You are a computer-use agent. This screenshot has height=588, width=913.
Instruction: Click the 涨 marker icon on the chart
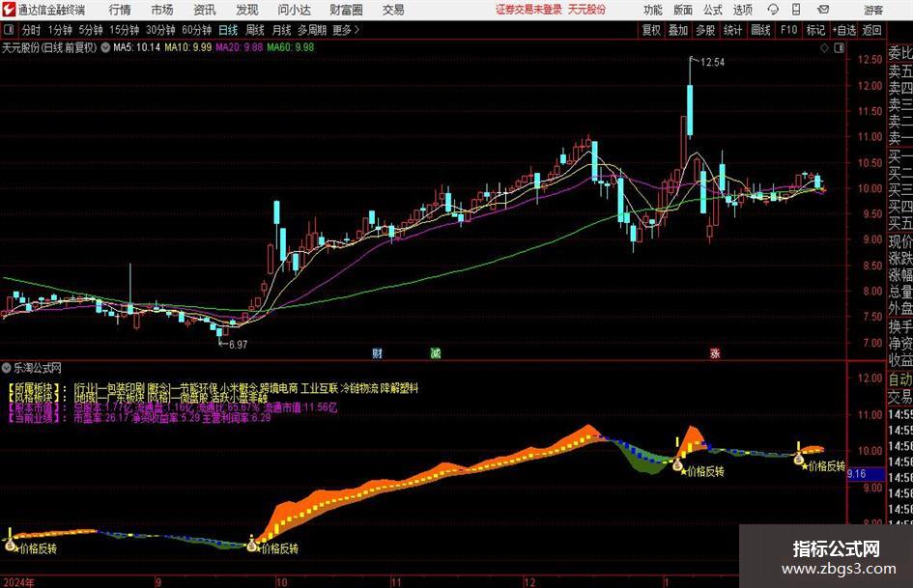pyautogui.click(x=715, y=353)
